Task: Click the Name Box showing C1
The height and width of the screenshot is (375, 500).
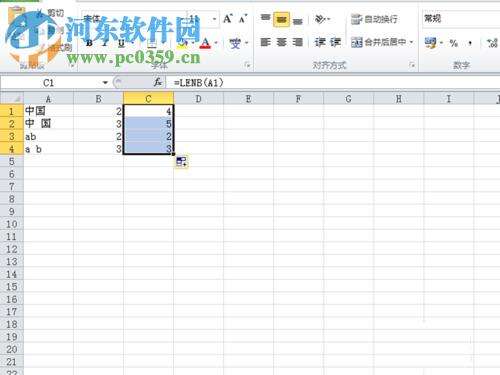Action: (x=50, y=82)
